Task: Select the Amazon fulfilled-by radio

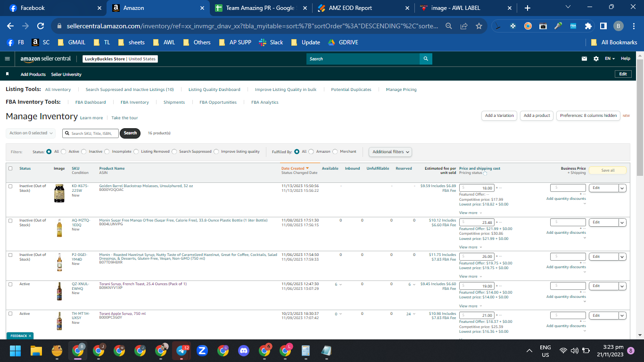Action: pos(311,152)
